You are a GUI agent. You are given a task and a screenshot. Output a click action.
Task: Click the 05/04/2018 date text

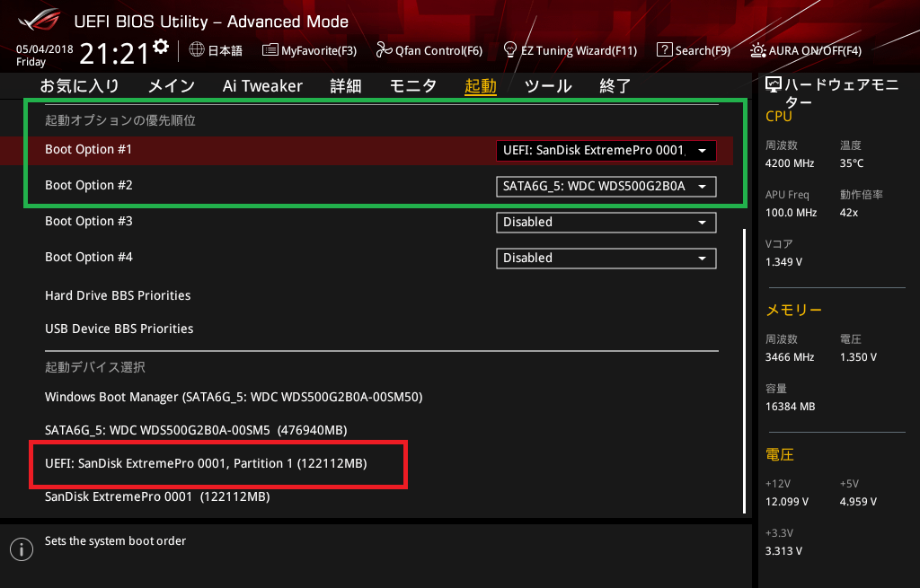click(x=45, y=49)
